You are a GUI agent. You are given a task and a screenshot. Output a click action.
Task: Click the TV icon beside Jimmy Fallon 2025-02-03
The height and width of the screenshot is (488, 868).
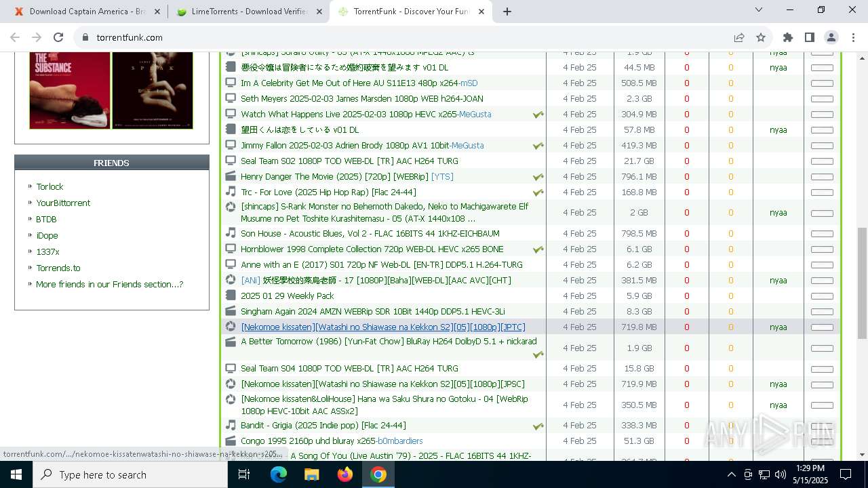coord(231,145)
